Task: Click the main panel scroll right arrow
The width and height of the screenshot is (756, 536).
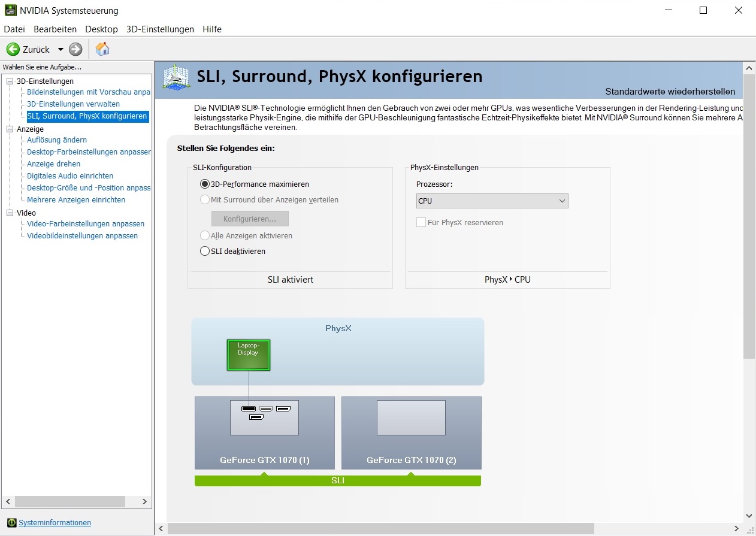Action: [737, 528]
